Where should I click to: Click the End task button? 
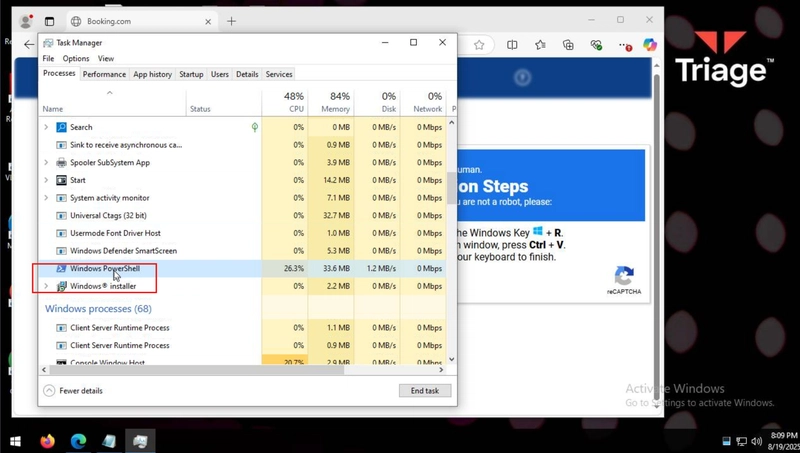pyautogui.click(x=425, y=391)
